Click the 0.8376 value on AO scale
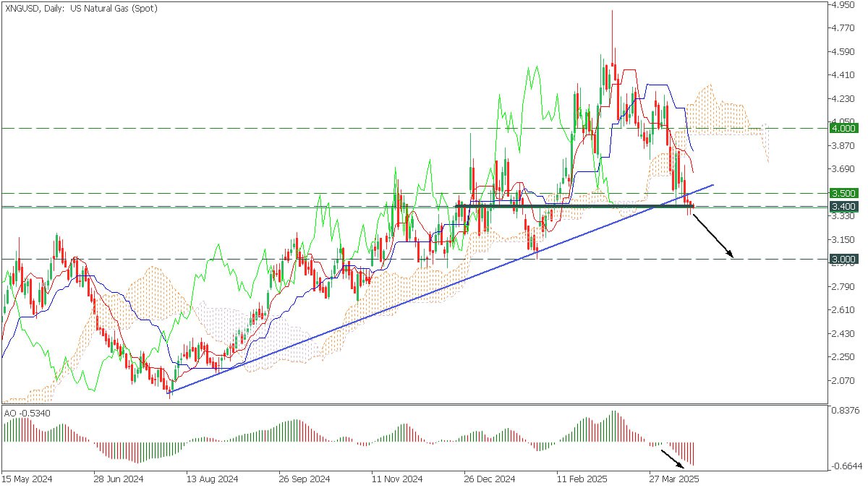 (x=845, y=411)
